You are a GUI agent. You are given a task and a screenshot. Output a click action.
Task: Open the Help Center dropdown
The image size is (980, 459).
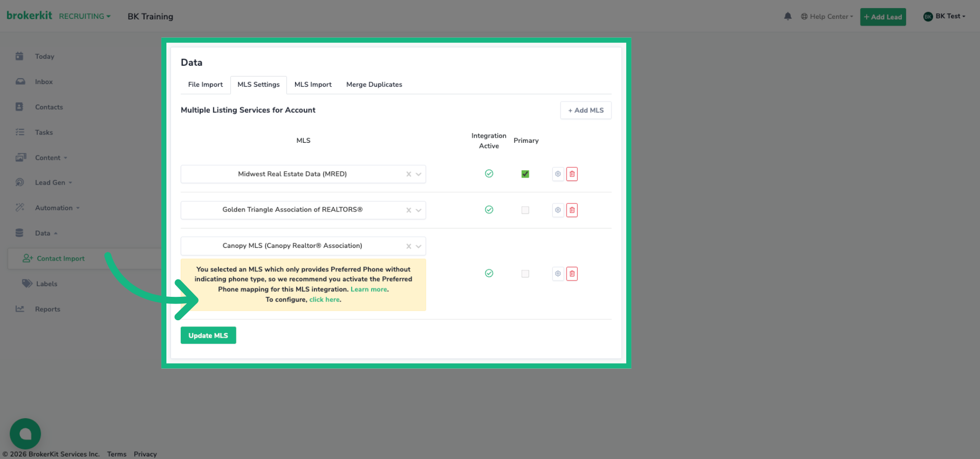827,16
